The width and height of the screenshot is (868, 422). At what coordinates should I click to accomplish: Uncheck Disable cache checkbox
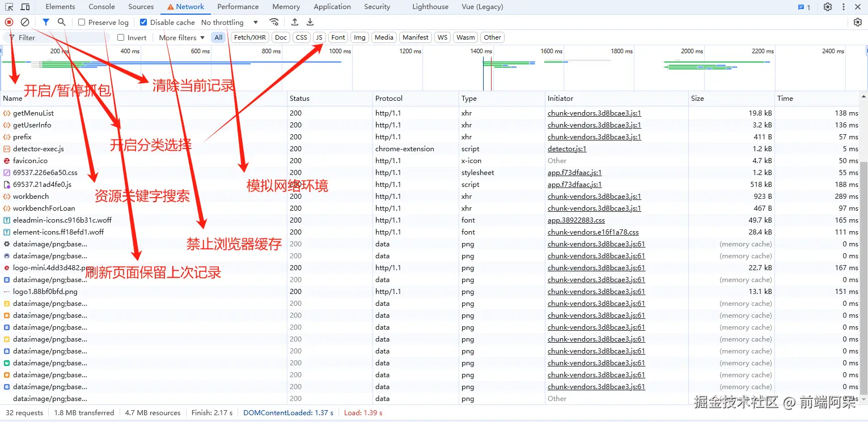pos(143,22)
